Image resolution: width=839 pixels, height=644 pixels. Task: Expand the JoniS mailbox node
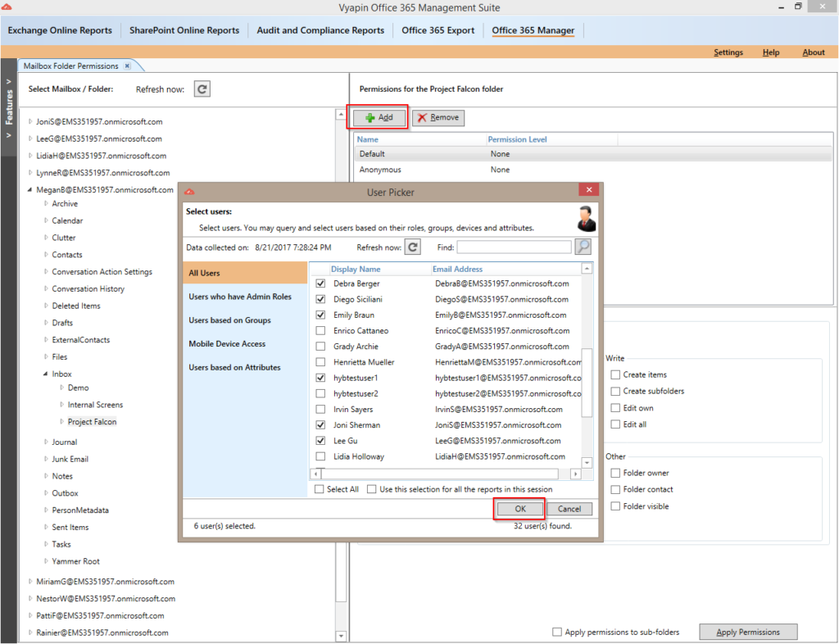[x=30, y=121]
